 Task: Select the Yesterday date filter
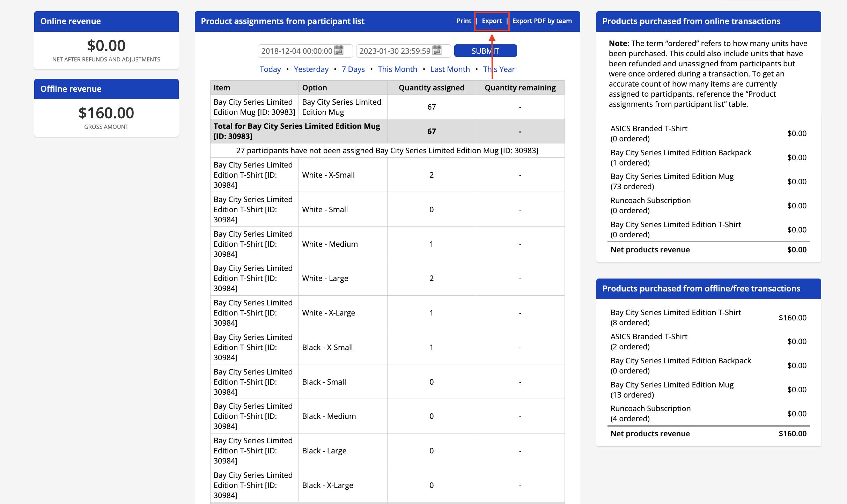311,69
